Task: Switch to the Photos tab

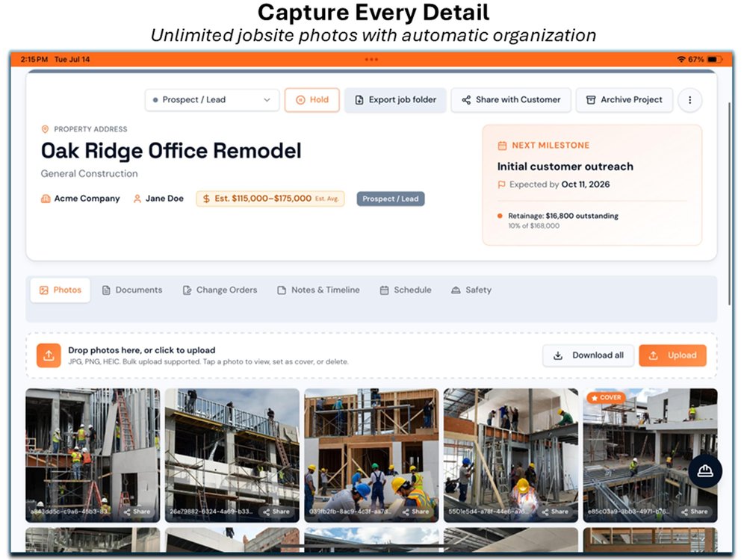Action: 61,290
